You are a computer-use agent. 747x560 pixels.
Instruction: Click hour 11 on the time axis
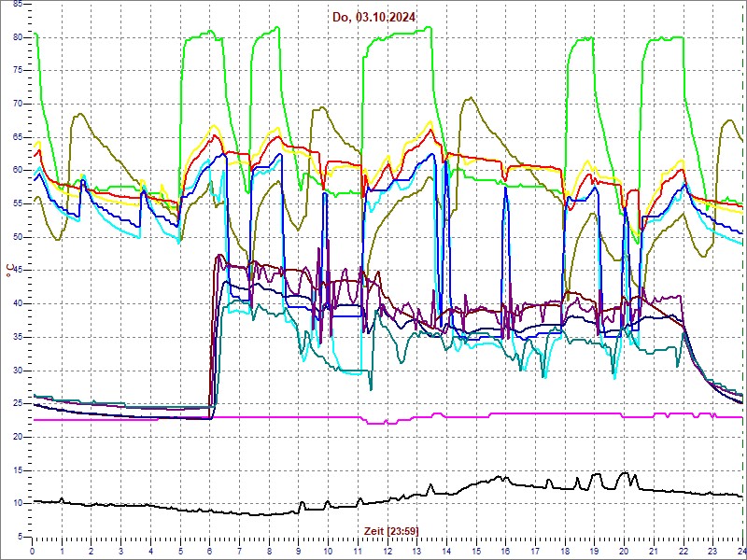coord(358,551)
